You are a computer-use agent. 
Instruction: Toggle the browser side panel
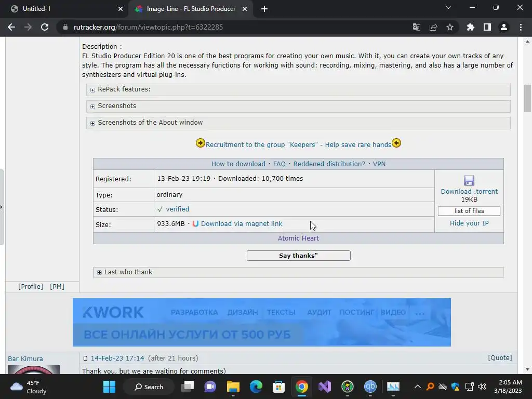point(487,27)
